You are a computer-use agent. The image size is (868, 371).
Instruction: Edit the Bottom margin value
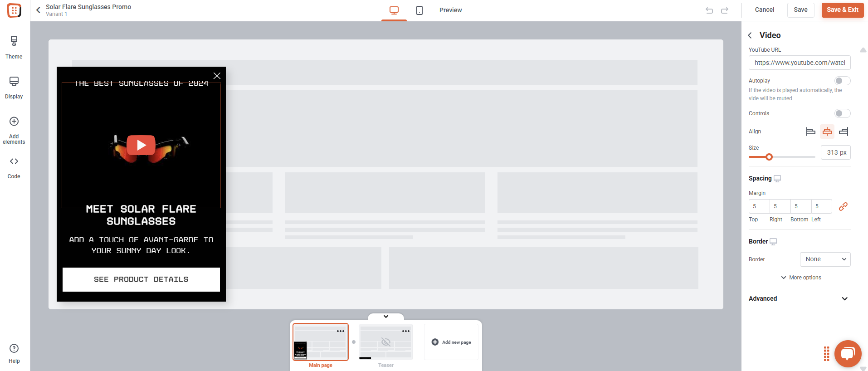pos(801,206)
